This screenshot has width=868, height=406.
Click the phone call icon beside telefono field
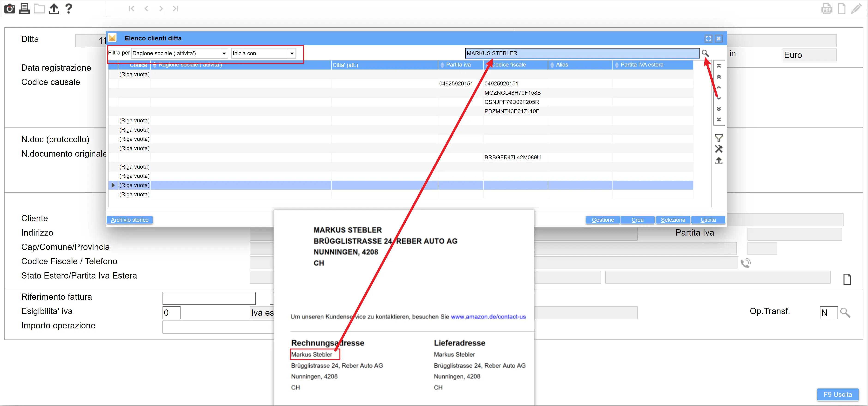coord(745,263)
